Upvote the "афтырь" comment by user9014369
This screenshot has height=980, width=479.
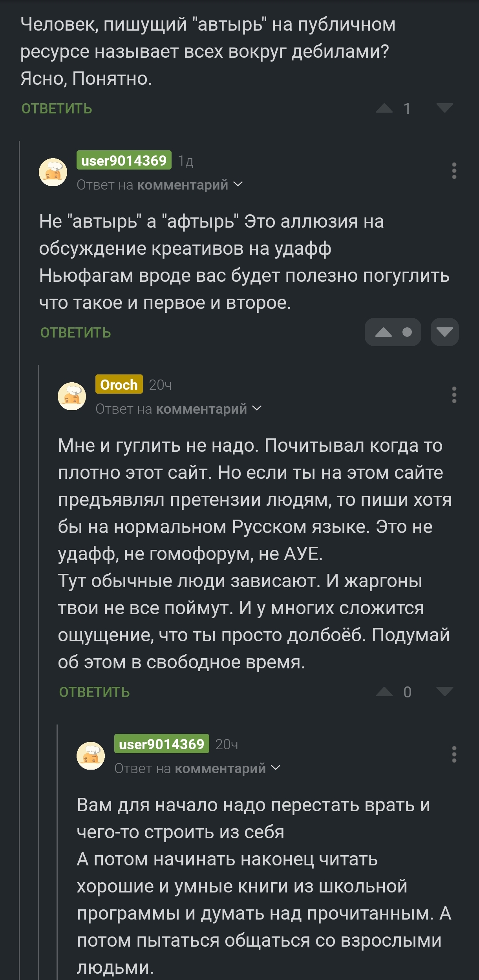384,332
